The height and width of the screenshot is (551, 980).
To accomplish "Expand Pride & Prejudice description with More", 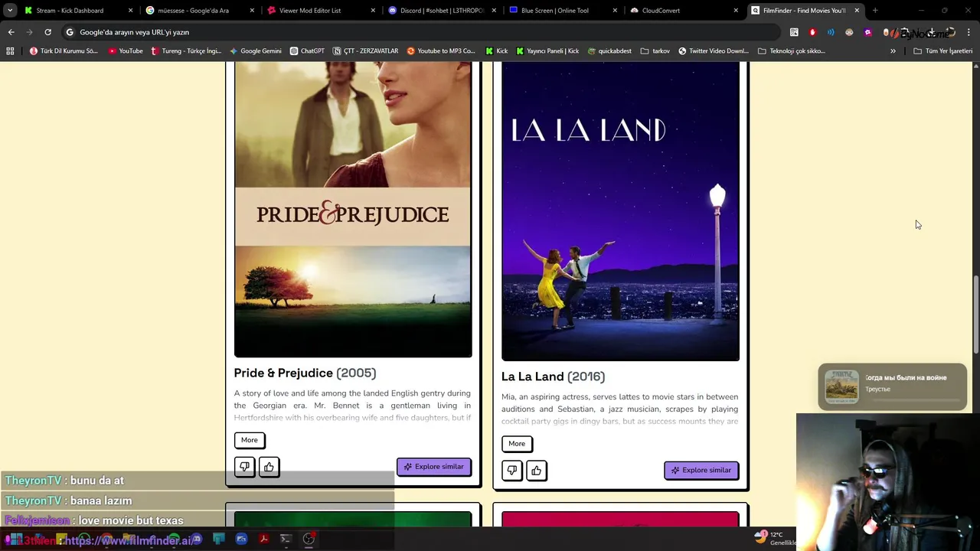I will pos(250,440).
